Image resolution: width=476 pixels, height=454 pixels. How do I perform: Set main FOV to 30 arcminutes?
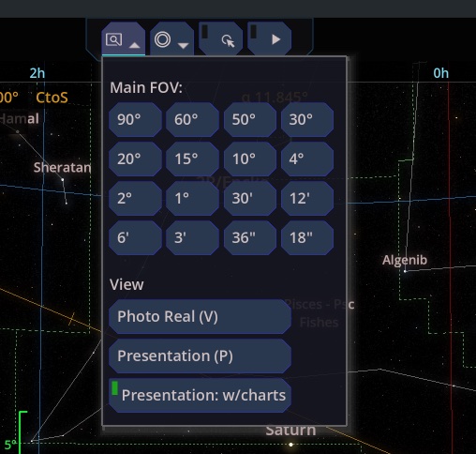(250, 198)
